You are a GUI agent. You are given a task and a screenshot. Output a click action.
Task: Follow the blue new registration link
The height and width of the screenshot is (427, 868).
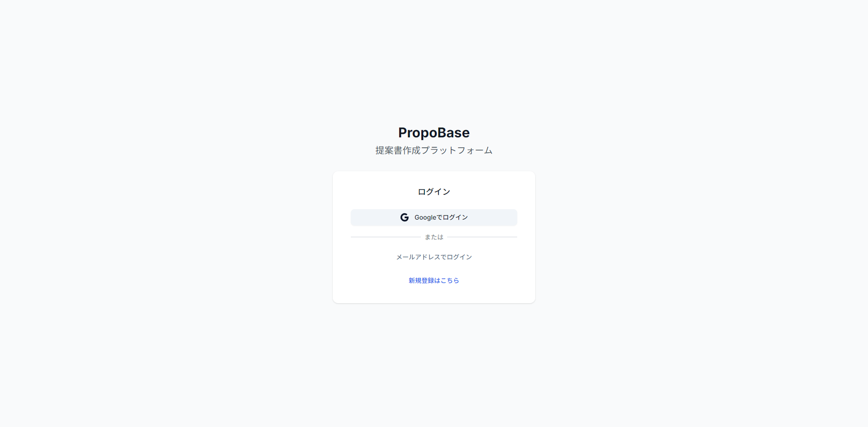(434, 281)
